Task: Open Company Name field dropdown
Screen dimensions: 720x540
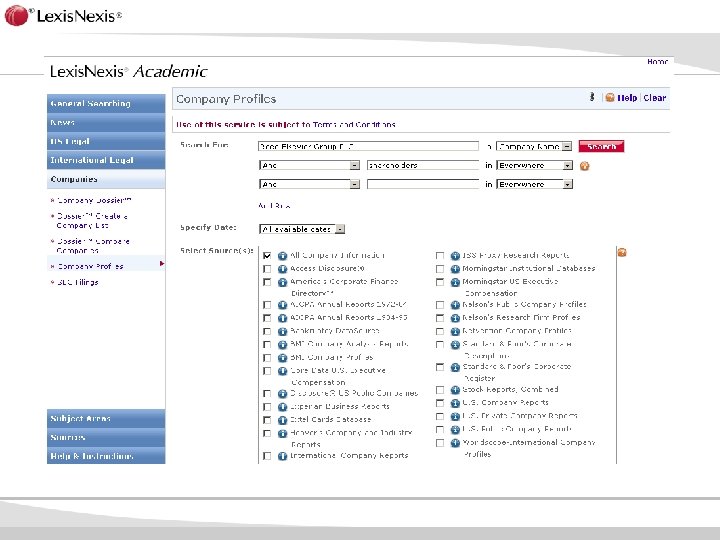Action: coord(534,146)
